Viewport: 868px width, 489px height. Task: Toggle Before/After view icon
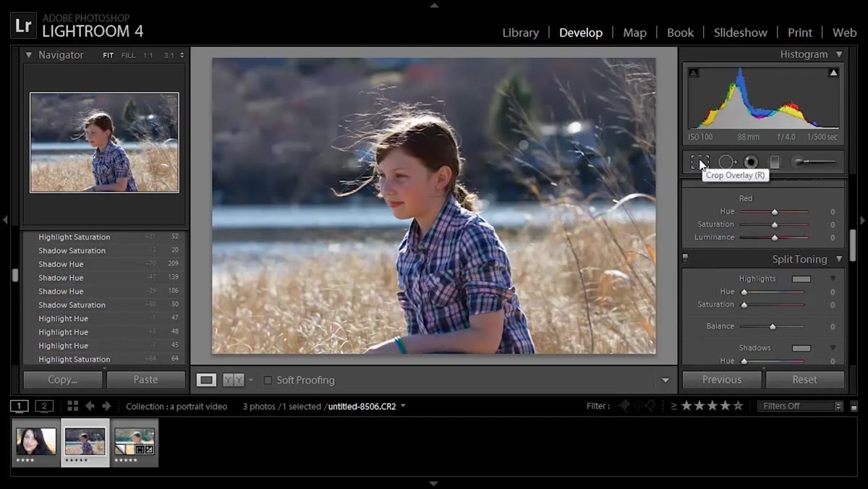233,380
